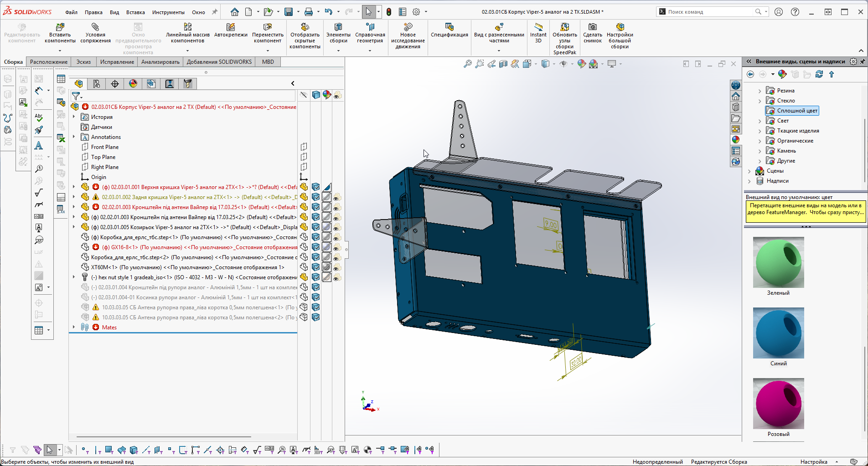Image resolution: width=868 pixels, height=466 pixels.
Task: Click the Take Snapshot icon (Сделать снимок)
Action: coord(593,27)
